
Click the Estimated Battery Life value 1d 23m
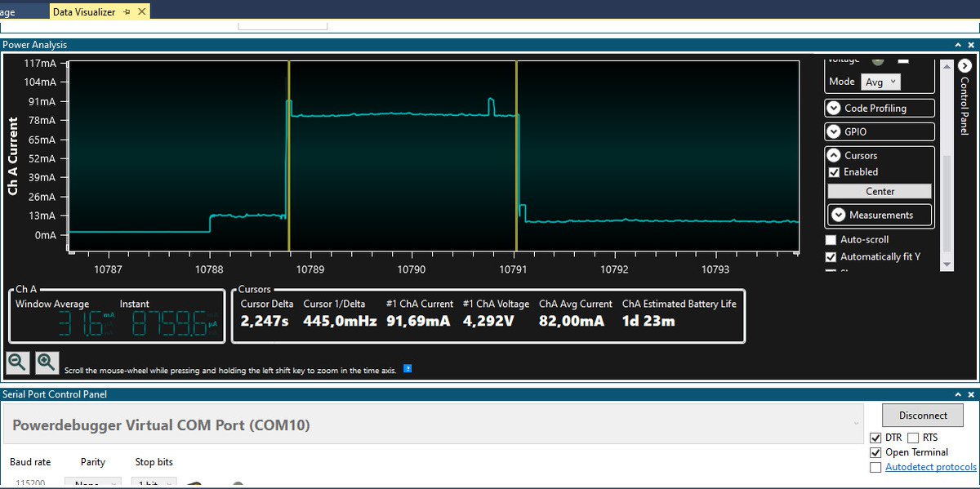pos(648,321)
